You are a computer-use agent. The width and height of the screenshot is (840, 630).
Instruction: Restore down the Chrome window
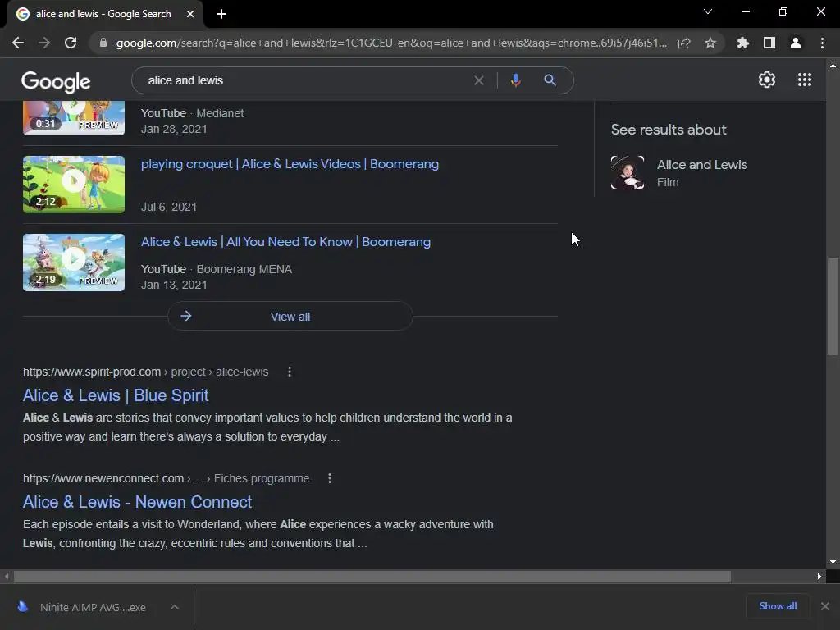click(783, 11)
